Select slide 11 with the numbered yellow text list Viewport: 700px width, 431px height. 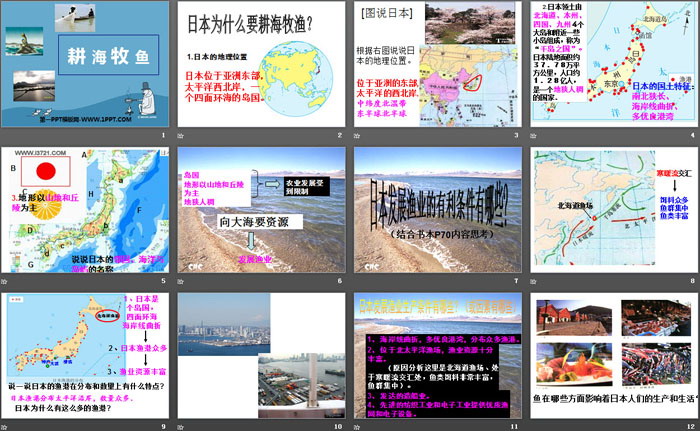(438, 355)
